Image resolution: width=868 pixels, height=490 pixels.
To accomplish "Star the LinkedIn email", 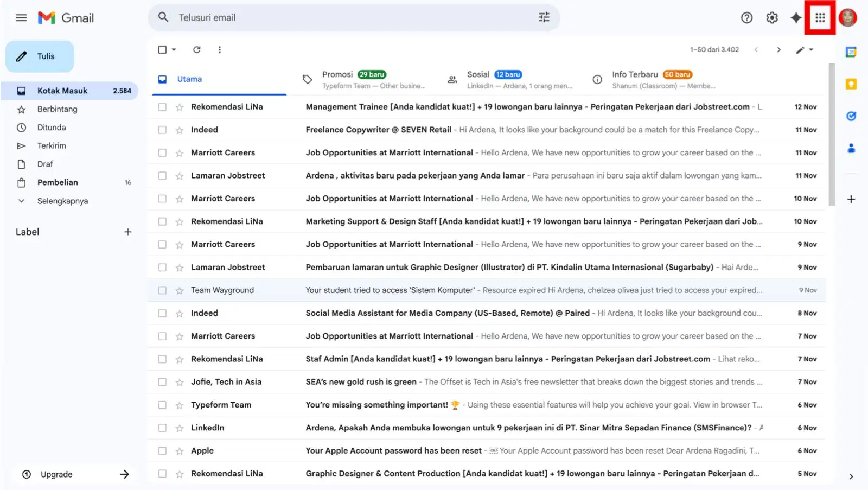I will pyautogui.click(x=180, y=428).
